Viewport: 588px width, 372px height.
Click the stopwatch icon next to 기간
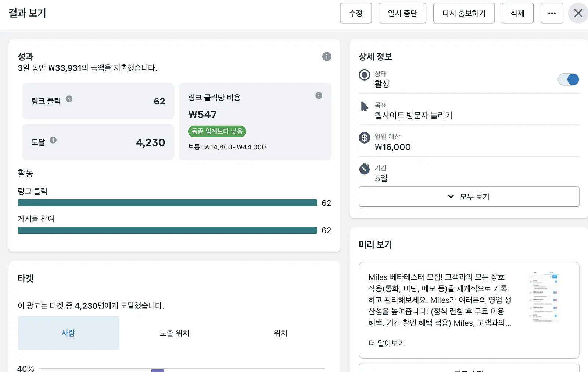click(x=364, y=169)
